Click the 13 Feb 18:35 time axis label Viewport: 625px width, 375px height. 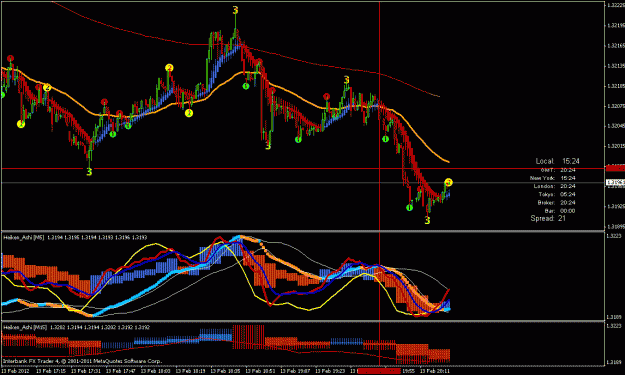(225, 371)
